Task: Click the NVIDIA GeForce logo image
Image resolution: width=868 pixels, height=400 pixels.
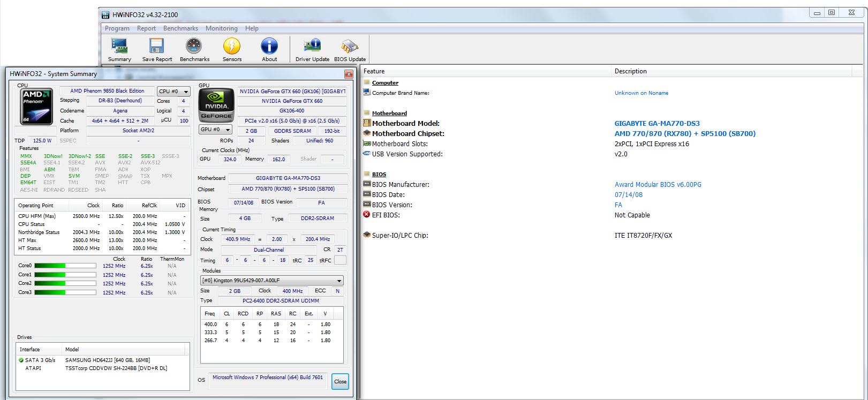Action: (x=216, y=105)
